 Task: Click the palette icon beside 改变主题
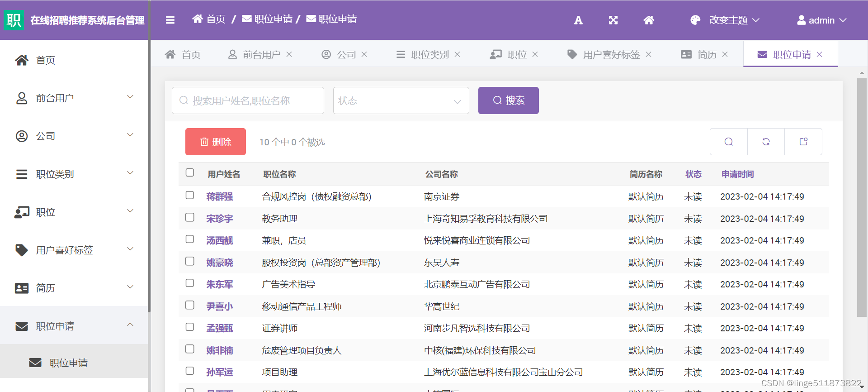click(x=695, y=20)
